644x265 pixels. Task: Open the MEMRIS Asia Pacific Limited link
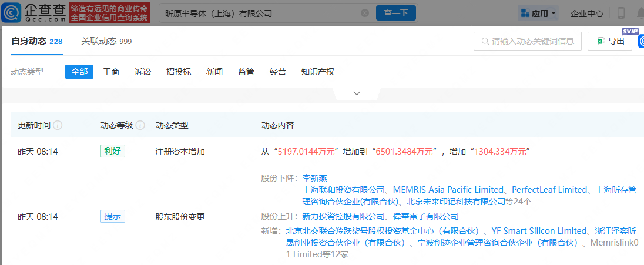448,189
